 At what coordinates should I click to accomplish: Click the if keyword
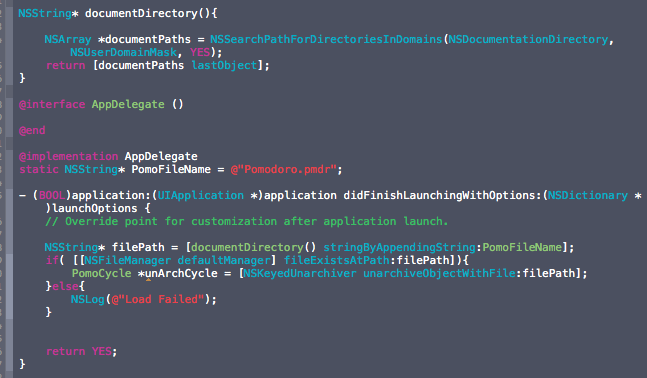[x=52, y=260]
